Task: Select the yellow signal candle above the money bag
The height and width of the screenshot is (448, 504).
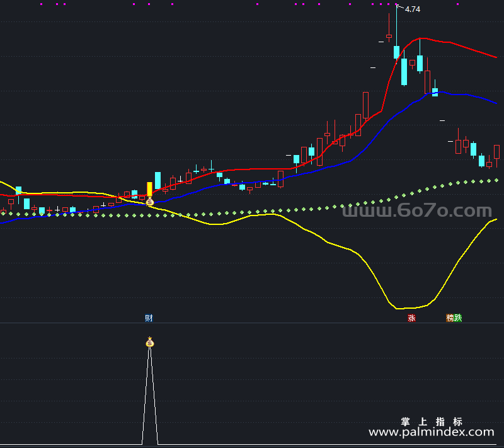Action: coord(149,190)
